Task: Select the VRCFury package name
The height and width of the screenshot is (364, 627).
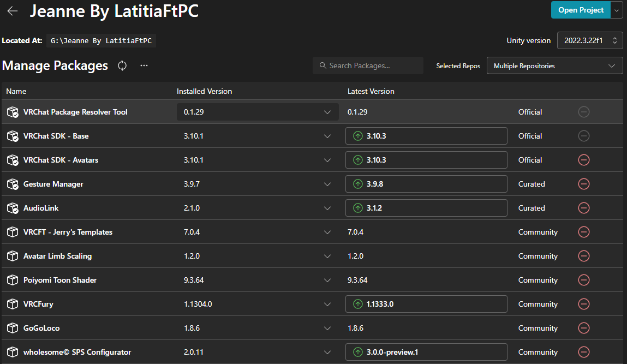Action: point(38,304)
